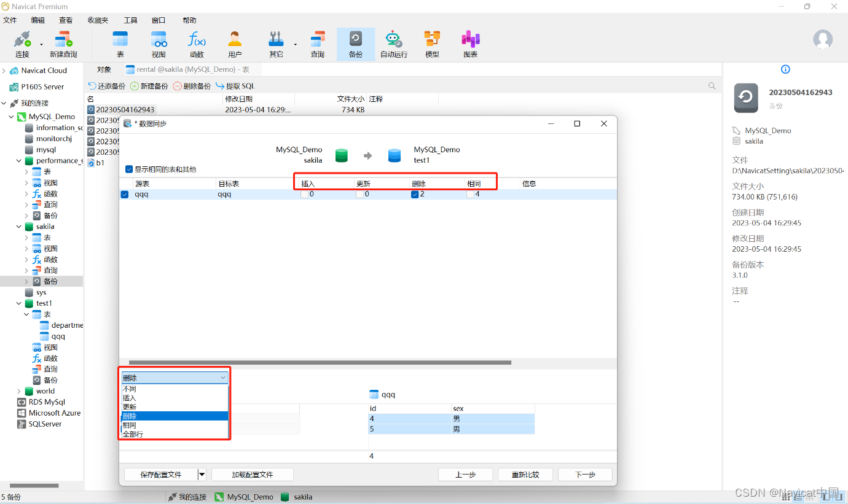This screenshot has height=504, width=848.
Task: Collapse the MySQL_Demo connection node
Action: pos(12,117)
